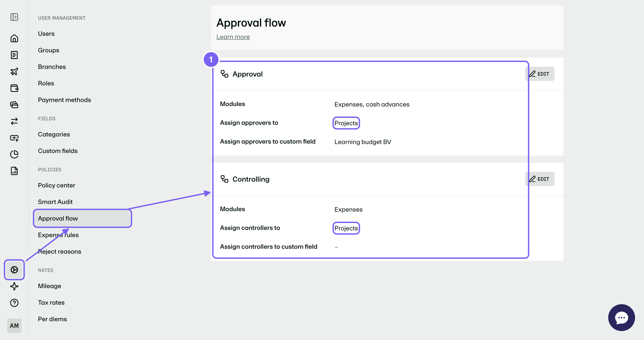The width and height of the screenshot is (644, 340).
Task: Open the settings gear icon
Action: click(x=14, y=270)
